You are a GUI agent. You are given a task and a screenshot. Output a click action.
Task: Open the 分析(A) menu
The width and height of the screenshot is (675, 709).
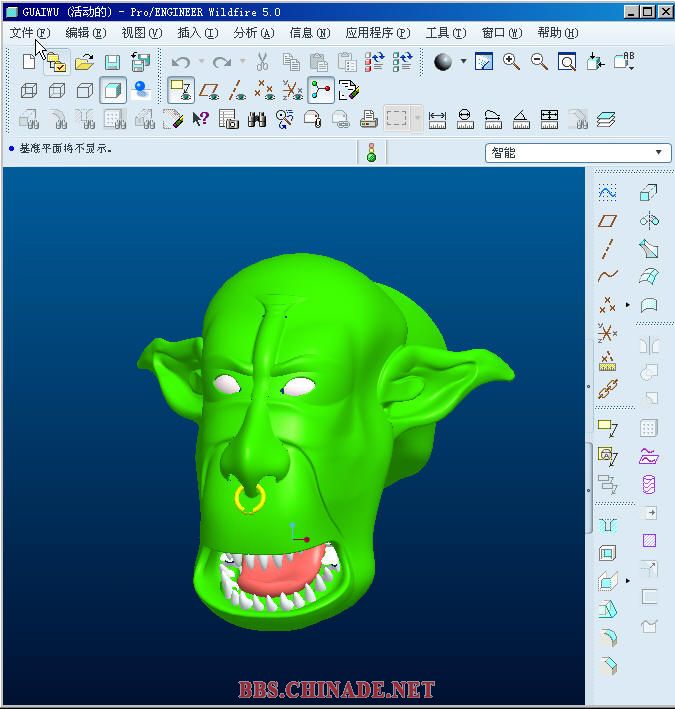pos(254,33)
